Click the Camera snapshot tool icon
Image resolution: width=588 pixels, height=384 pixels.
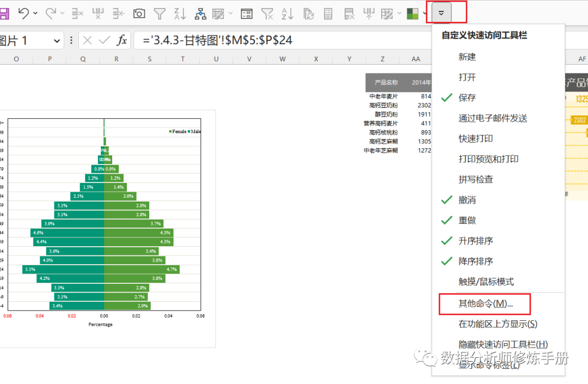point(139,13)
